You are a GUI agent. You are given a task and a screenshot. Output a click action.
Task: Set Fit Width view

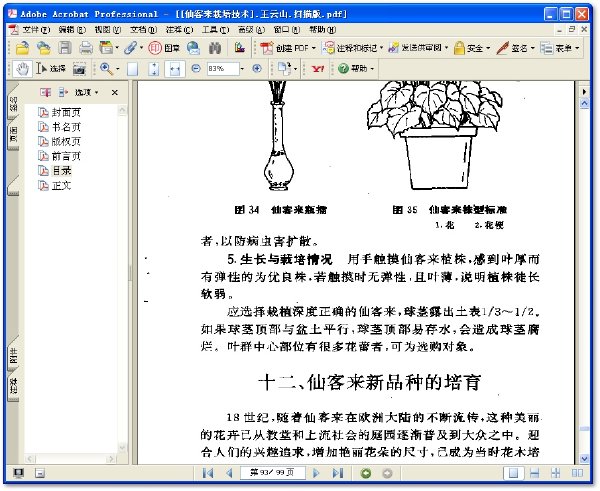175,69
